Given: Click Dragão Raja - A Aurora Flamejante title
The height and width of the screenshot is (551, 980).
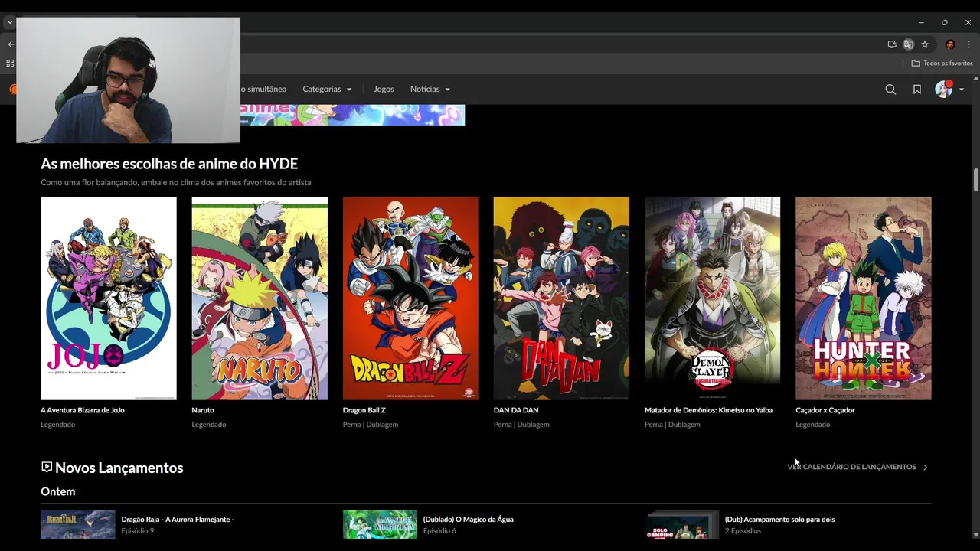Looking at the screenshot, I should [178, 519].
